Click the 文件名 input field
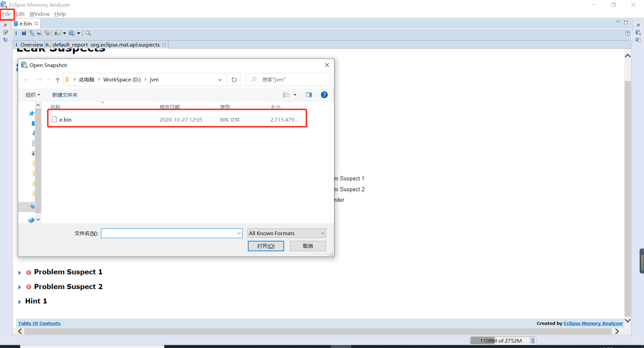Viewport: 644px width, 348px height. [x=169, y=233]
